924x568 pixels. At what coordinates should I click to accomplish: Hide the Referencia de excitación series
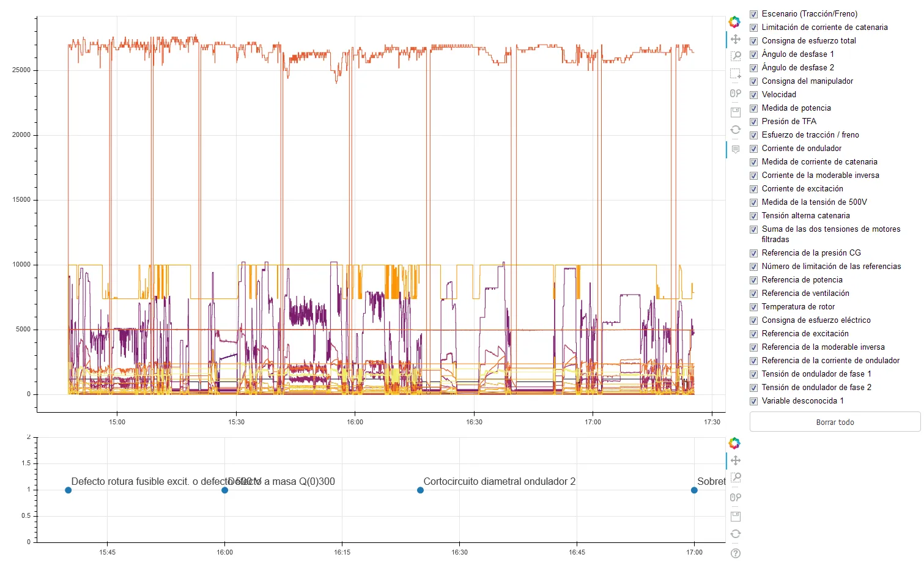coord(754,334)
